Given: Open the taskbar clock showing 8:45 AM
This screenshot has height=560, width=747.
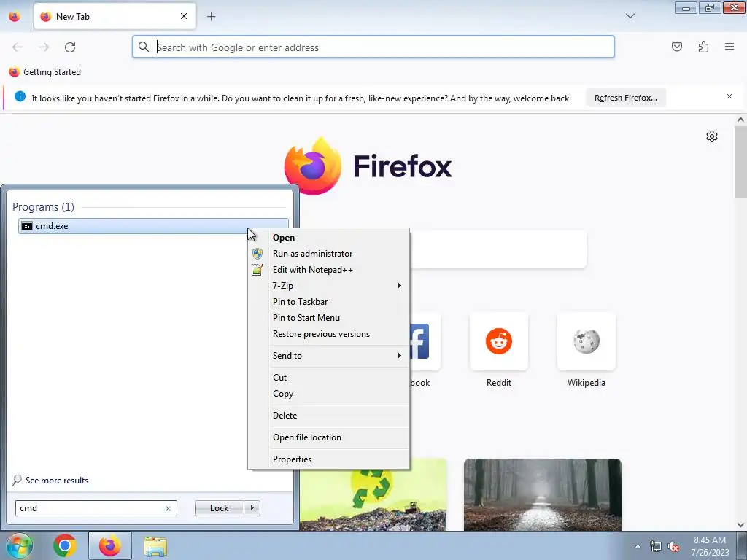Looking at the screenshot, I should (710, 546).
